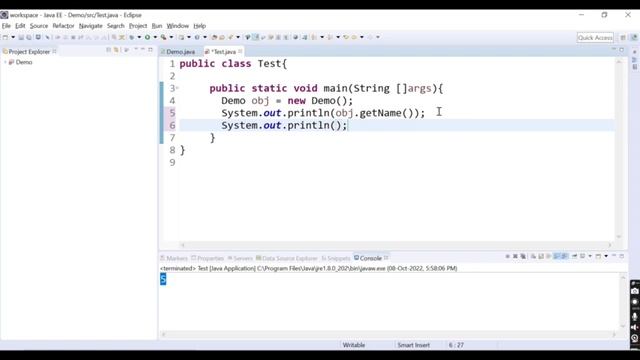
Task: Click the Pin Console icon
Action: [x=574, y=256]
